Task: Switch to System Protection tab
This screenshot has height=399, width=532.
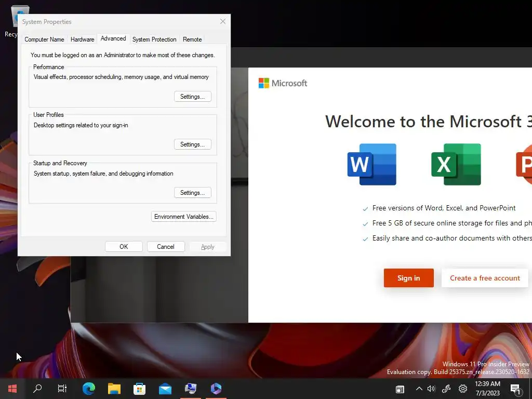Action: [x=154, y=39]
